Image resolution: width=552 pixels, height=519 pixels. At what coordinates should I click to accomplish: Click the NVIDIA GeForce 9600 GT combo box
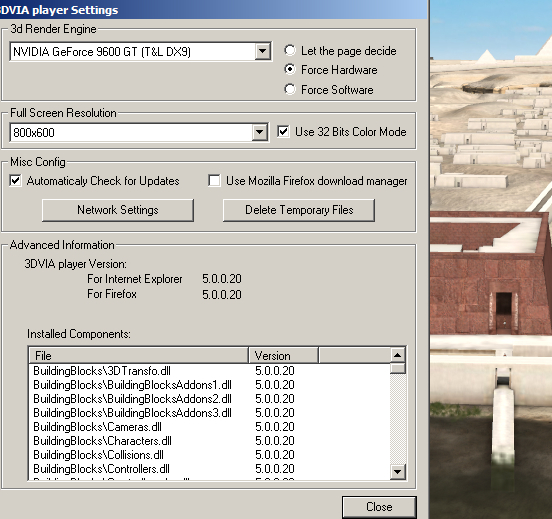140,51
